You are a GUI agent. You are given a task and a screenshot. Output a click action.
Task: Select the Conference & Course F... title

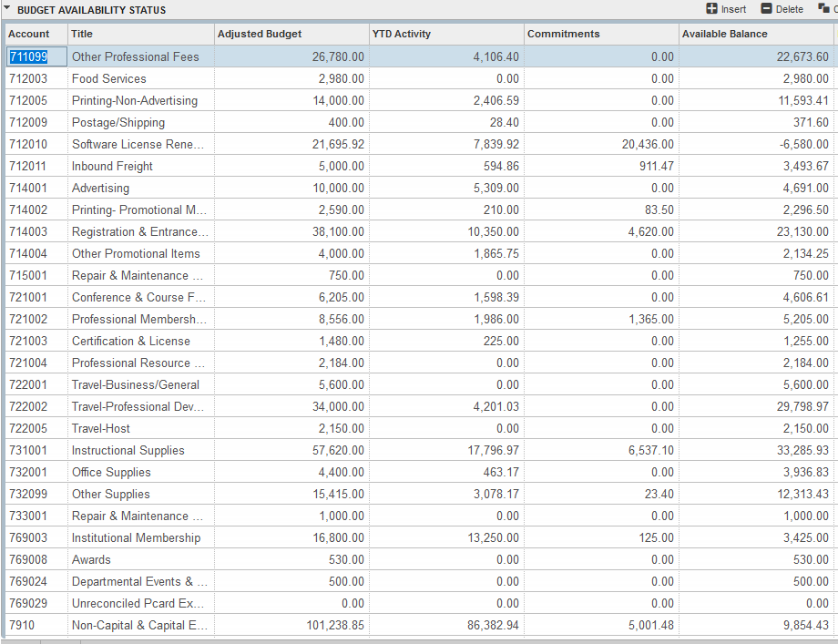[139, 298]
